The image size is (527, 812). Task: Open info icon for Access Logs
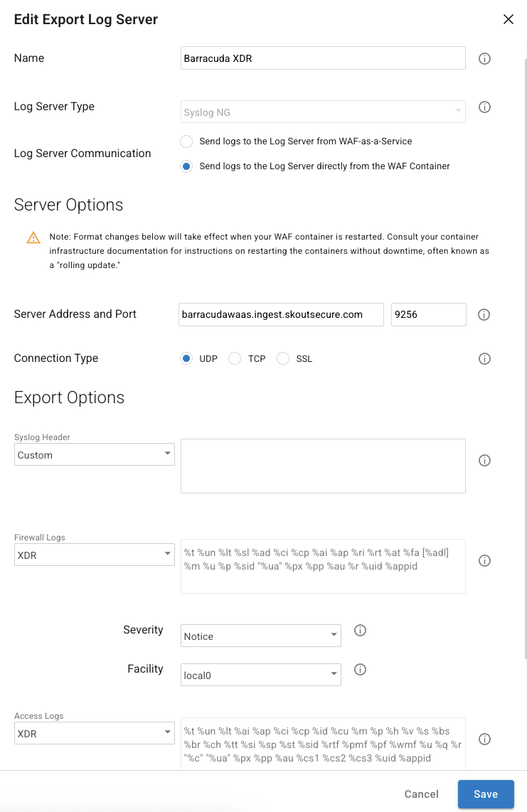484,739
